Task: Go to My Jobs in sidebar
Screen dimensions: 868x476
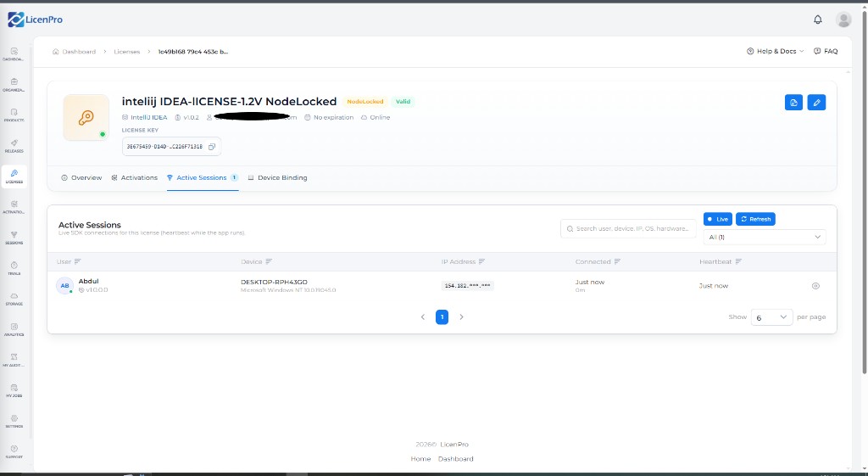Action: pos(14,390)
